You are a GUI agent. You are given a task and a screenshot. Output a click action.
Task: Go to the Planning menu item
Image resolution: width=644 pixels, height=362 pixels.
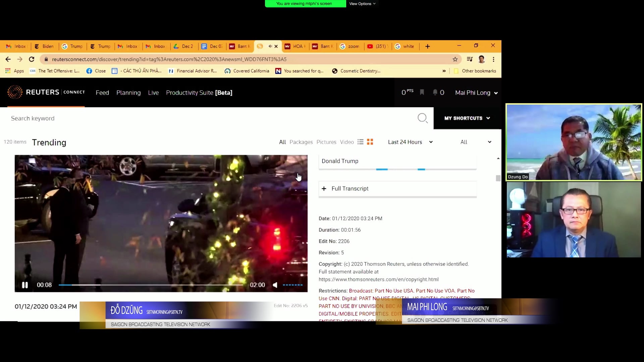pyautogui.click(x=128, y=93)
